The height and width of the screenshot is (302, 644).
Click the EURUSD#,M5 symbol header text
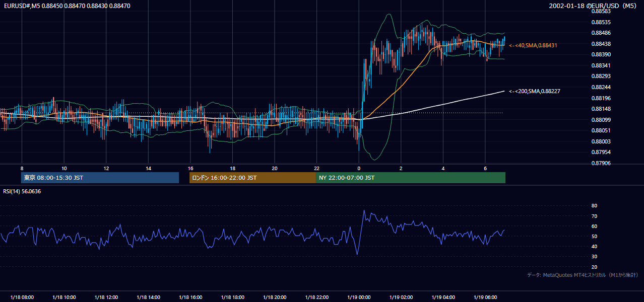tap(66, 6)
